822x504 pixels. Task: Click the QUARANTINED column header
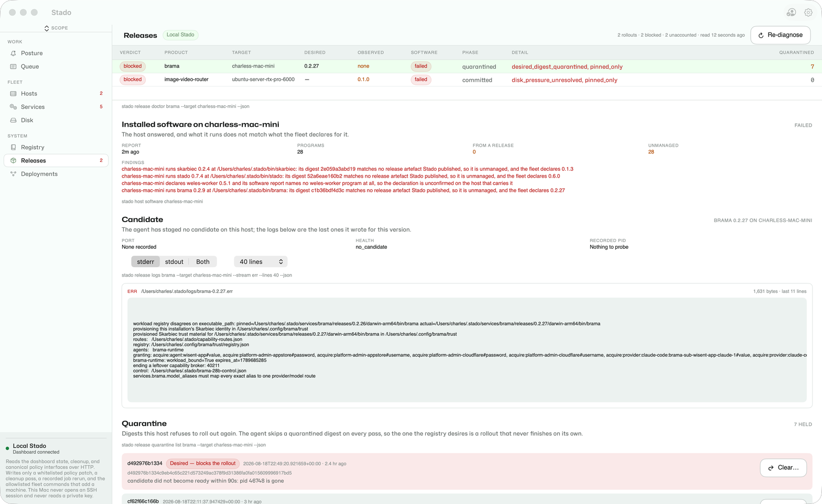tap(796, 52)
